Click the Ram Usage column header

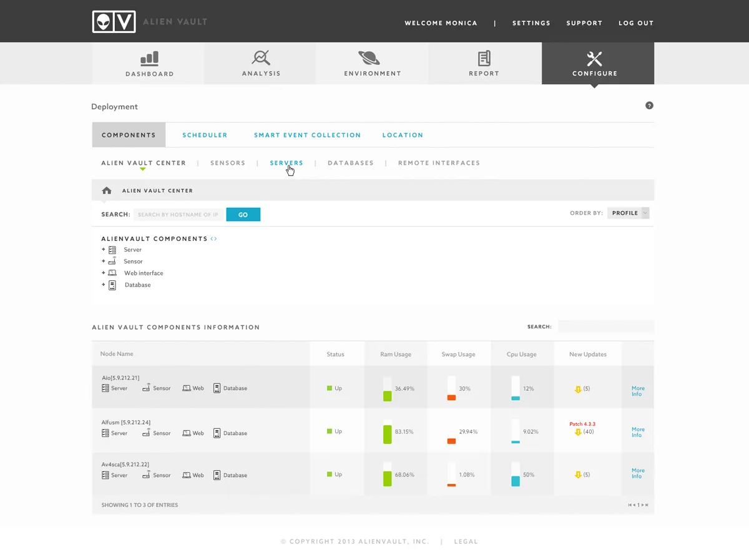click(396, 354)
